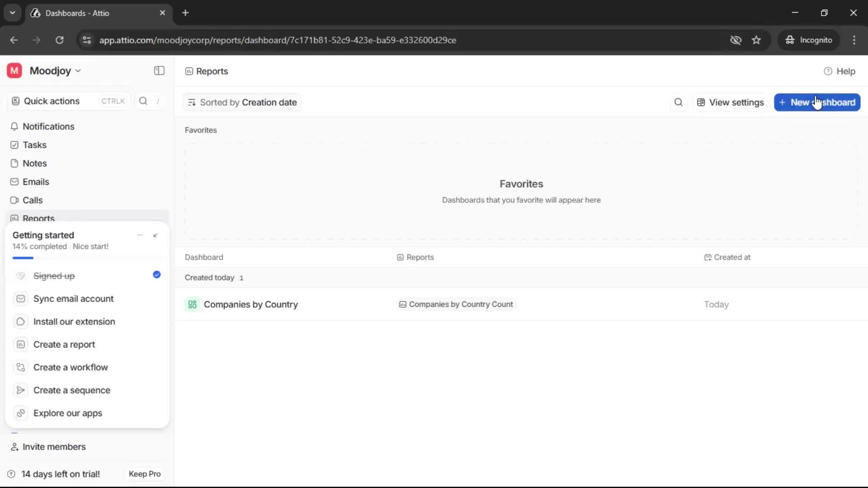Open the Emails section

[x=36, y=182]
